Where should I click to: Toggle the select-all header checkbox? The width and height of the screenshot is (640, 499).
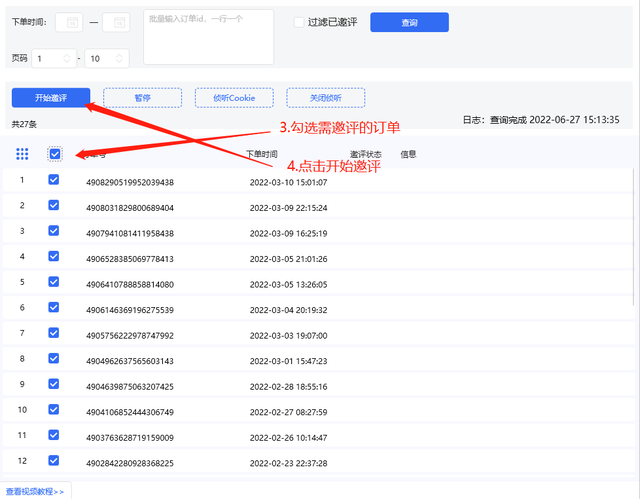click(55, 154)
